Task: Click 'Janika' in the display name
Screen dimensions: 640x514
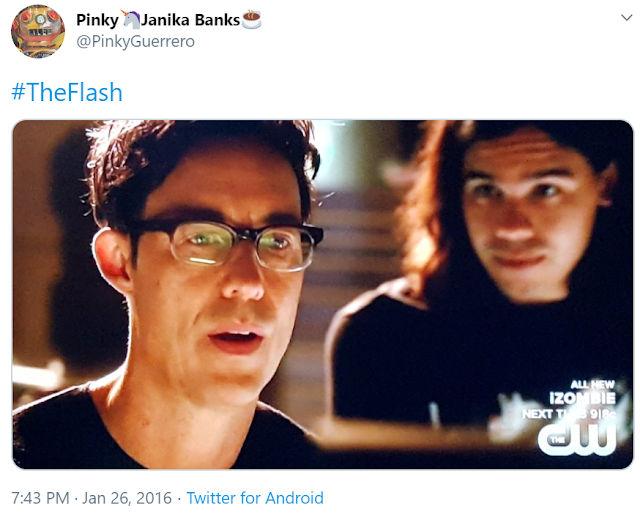Action: coord(166,20)
